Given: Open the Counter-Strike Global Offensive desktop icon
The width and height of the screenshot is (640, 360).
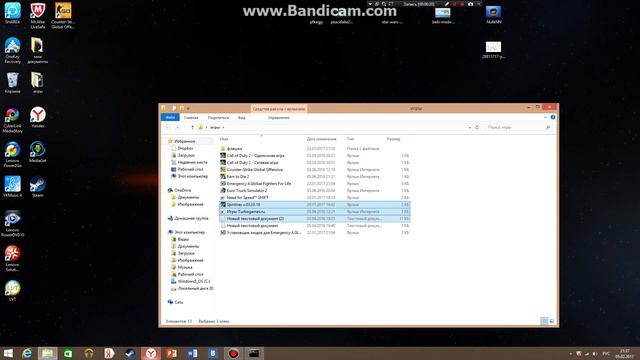Looking at the screenshot, I should pos(63,16).
